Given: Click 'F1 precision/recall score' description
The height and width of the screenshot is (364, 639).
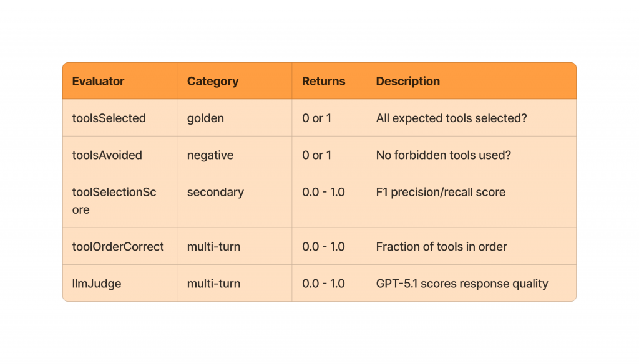Looking at the screenshot, I should point(441,192).
